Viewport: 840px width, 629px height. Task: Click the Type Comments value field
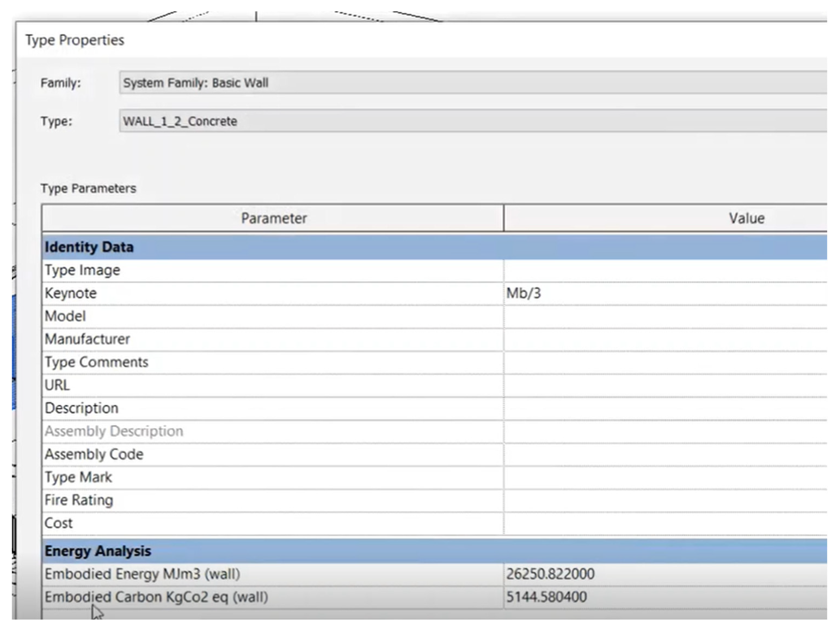pyautogui.click(x=664, y=362)
